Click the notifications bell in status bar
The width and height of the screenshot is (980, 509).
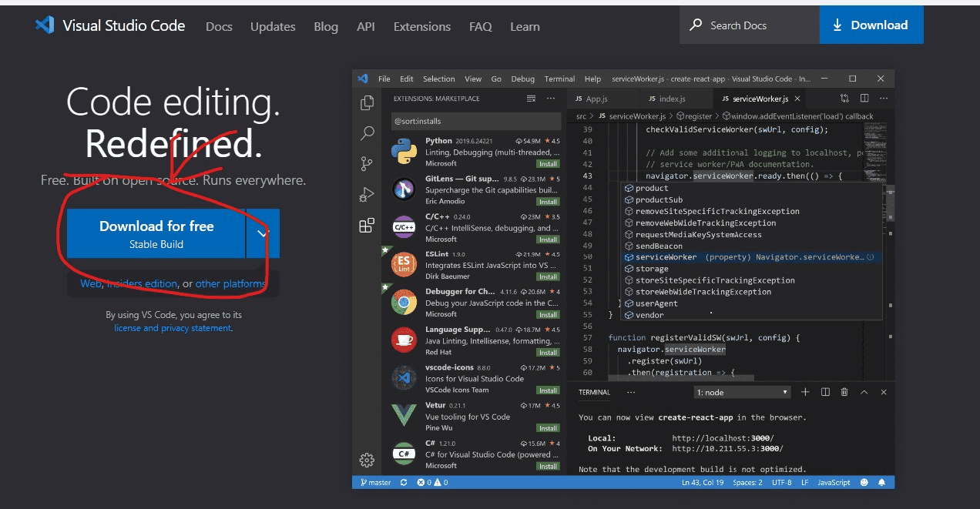pos(881,483)
